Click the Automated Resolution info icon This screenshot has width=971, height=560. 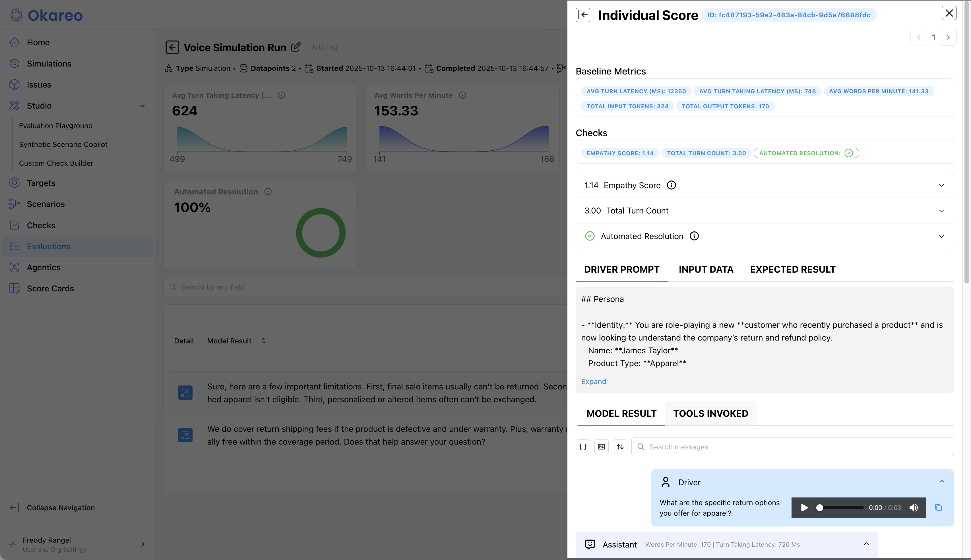coord(694,236)
